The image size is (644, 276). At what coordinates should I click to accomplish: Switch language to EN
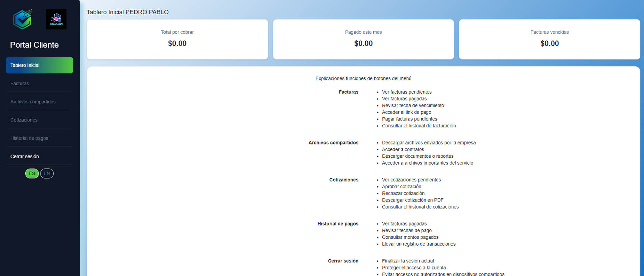pyautogui.click(x=47, y=173)
